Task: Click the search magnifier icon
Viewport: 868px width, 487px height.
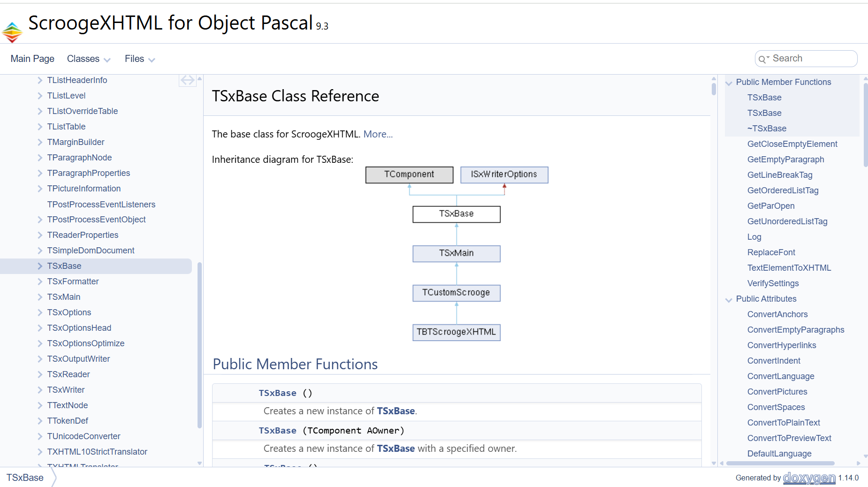Action: click(762, 59)
